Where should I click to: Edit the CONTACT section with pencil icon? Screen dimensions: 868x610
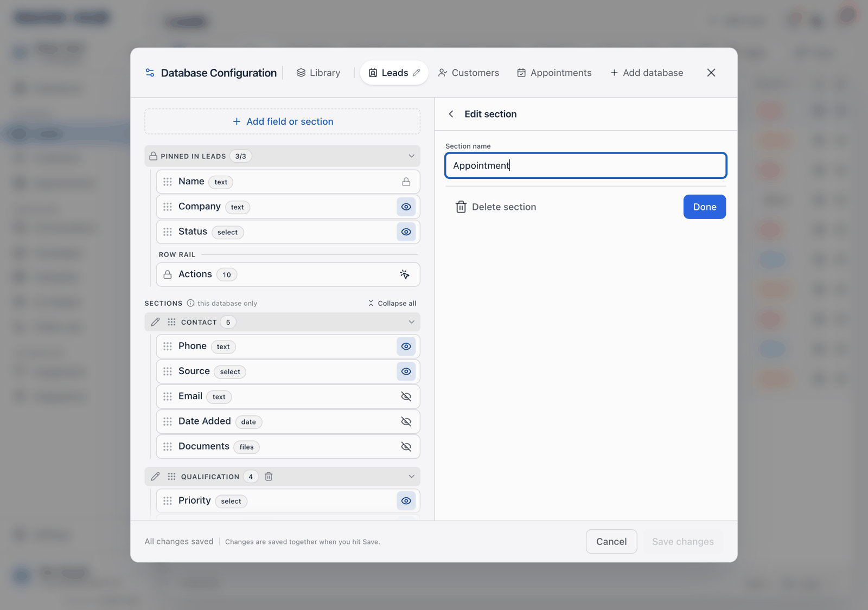pos(156,322)
